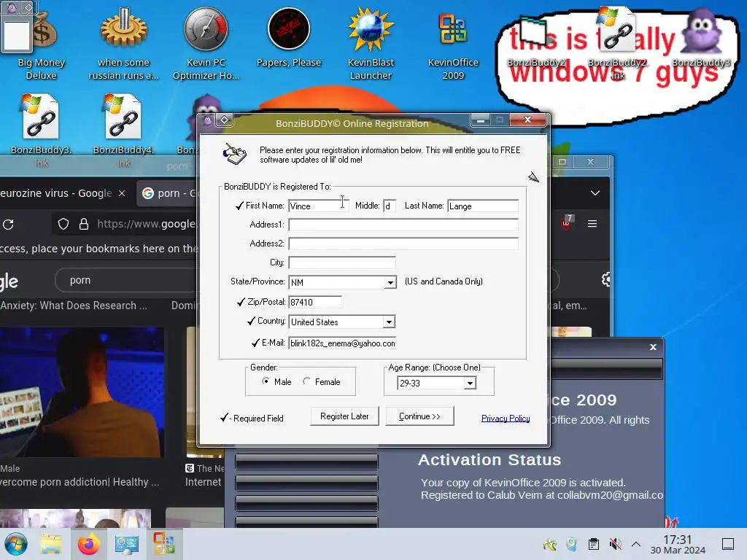The height and width of the screenshot is (560, 747).
Task: Switch to the 'porn - G' Firefox tab
Action: click(x=169, y=192)
